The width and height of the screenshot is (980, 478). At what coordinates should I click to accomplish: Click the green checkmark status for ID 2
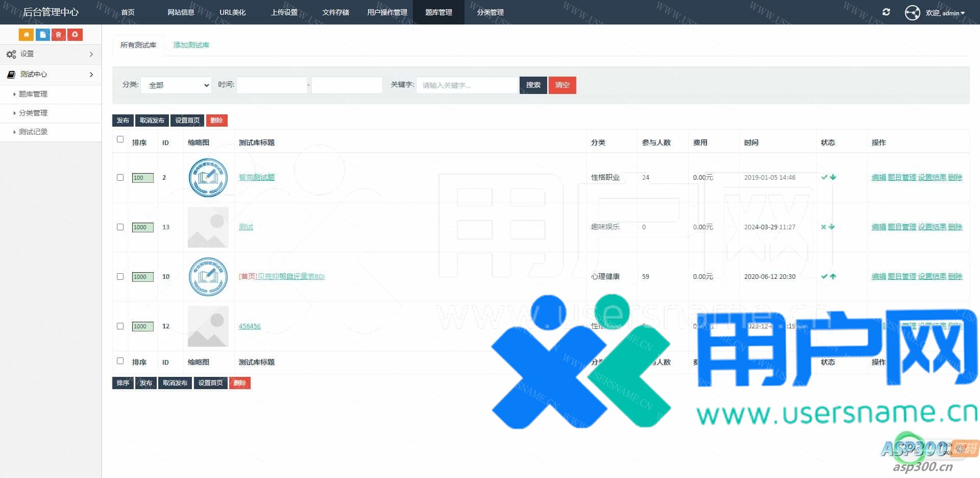pyautogui.click(x=824, y=177)
